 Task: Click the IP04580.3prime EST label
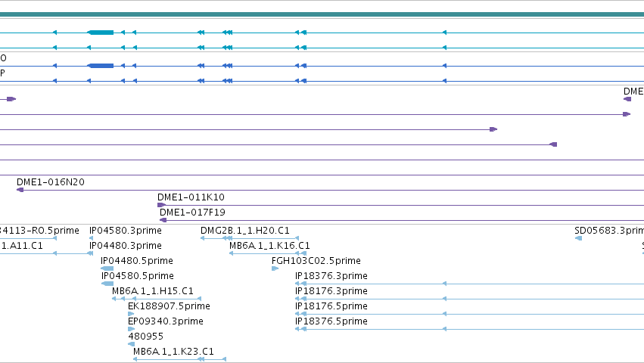(126, 231)
